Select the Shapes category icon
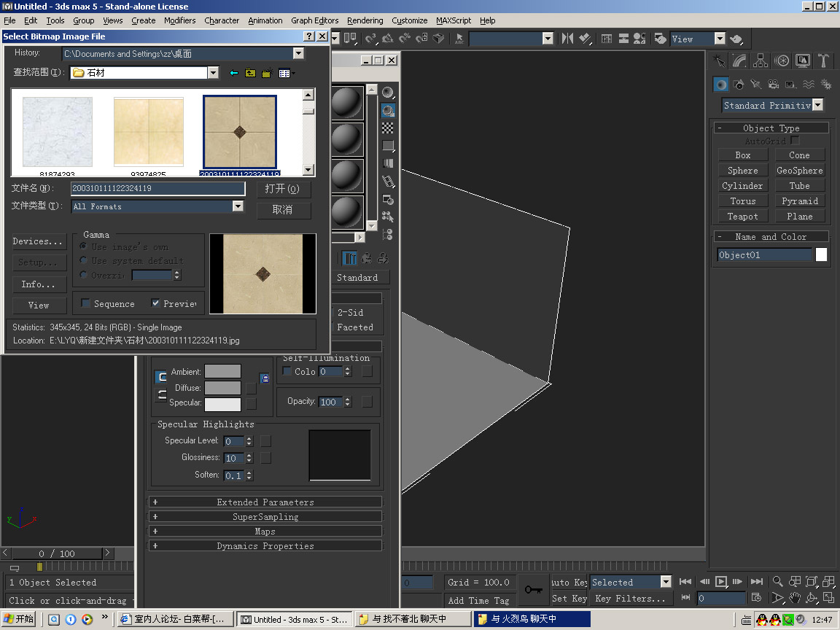Image resolution: width=840 pixels, height=630 pixels. click(x=739, y=85)
